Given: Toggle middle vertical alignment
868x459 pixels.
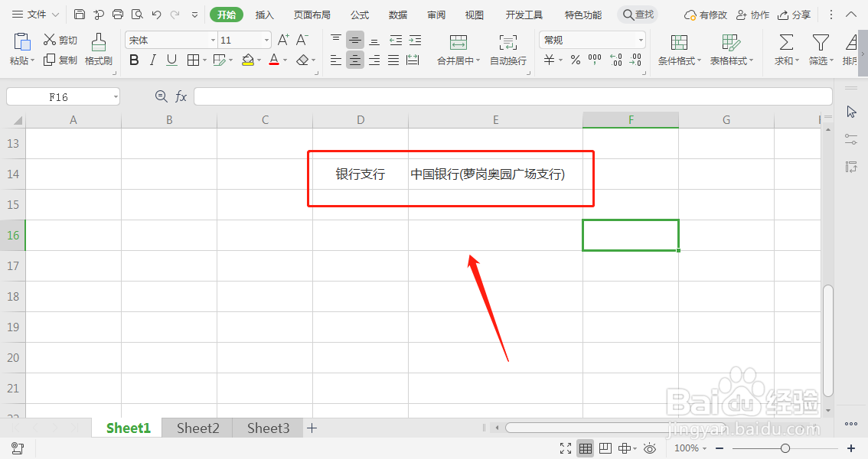Looking at the screenshot, I should click(x=355, y=40).
